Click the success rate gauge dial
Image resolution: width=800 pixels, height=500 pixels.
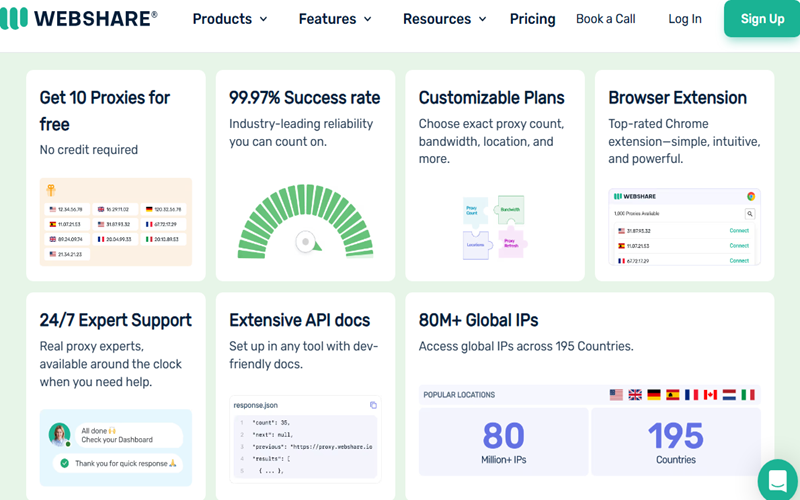pyautogui.click(x=305, y=242)
